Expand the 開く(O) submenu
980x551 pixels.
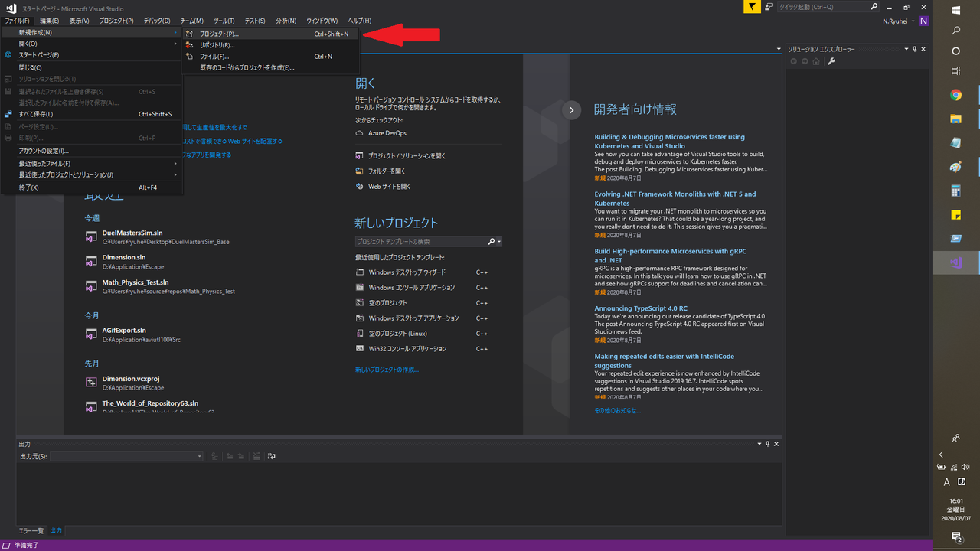coord(92,44)
